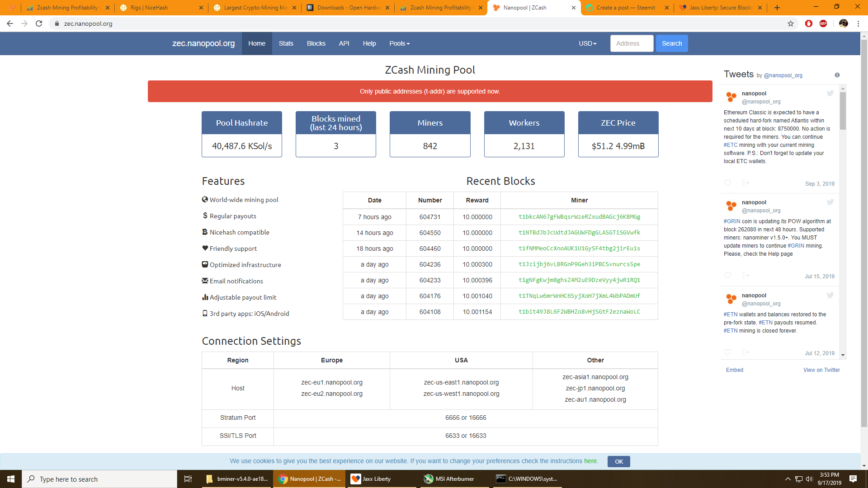Switch to the Rigs | NiceHash tab
The image size is (868, 488).
coord(149,8)
